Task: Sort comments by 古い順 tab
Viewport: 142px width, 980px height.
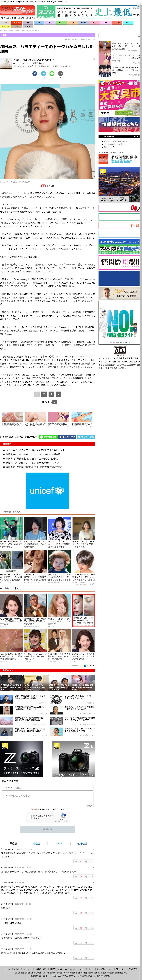Action: 59,843
